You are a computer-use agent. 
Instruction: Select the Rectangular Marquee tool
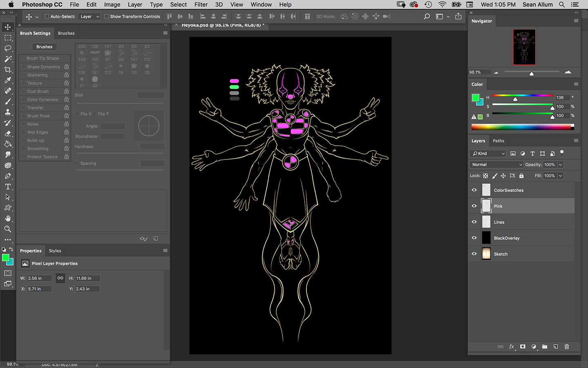click(8, 38)
